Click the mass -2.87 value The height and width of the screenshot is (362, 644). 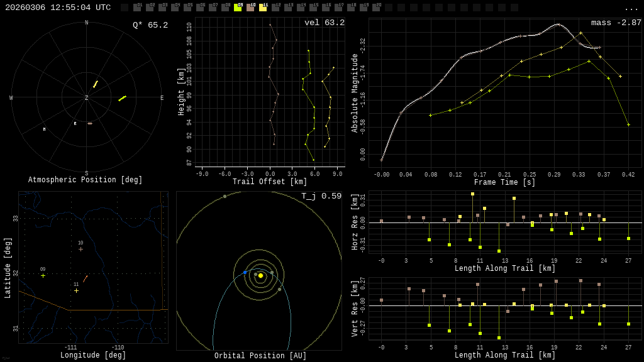pos(616,23)
